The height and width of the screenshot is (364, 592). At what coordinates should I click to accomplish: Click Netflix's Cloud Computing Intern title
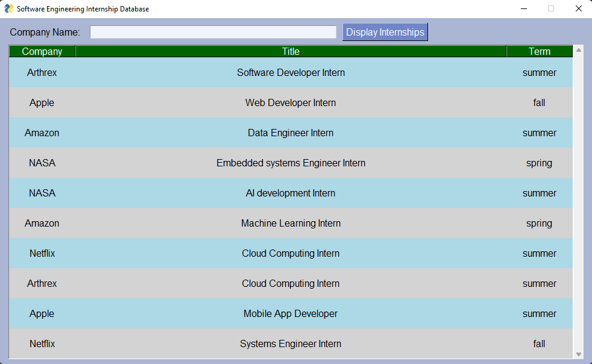[291, 253]
